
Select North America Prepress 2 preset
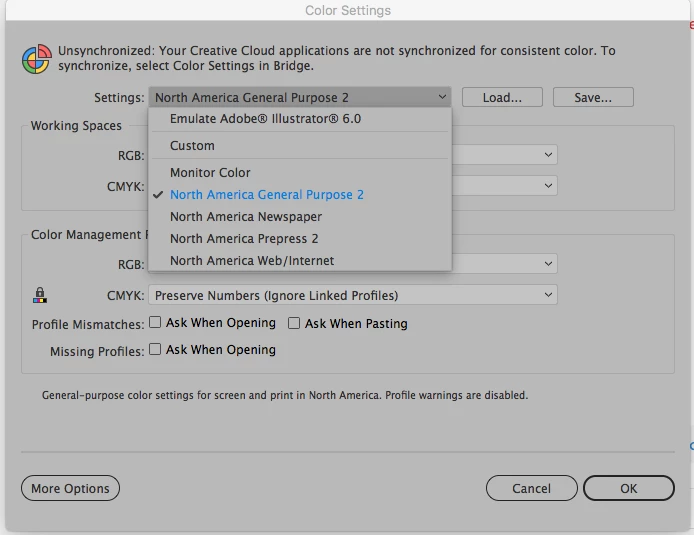click(300, 239)
